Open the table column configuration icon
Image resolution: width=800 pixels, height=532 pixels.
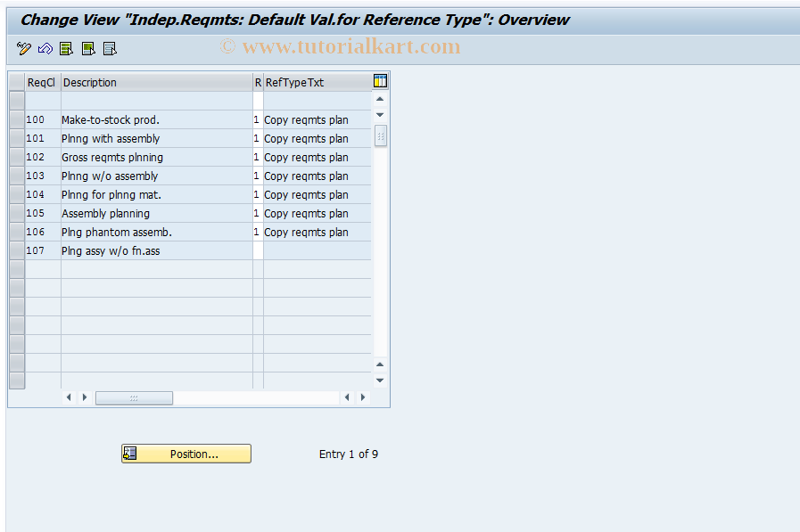pos(380,81)
